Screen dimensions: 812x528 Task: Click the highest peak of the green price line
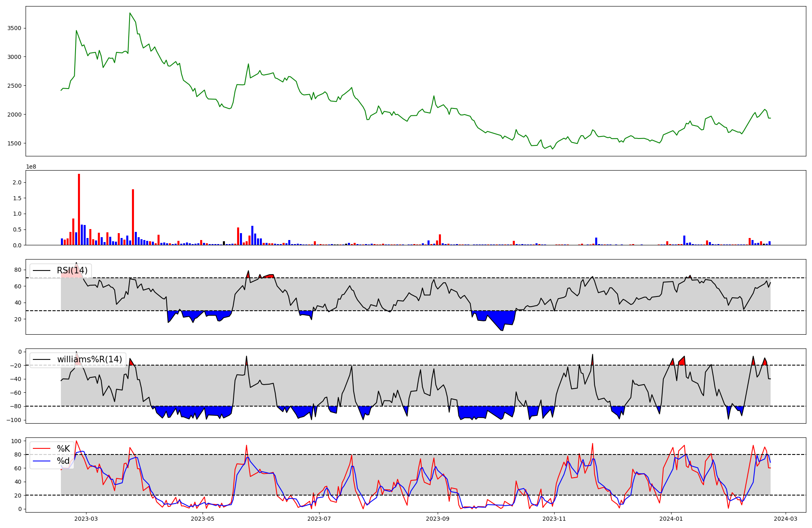[x=130, y=13]
